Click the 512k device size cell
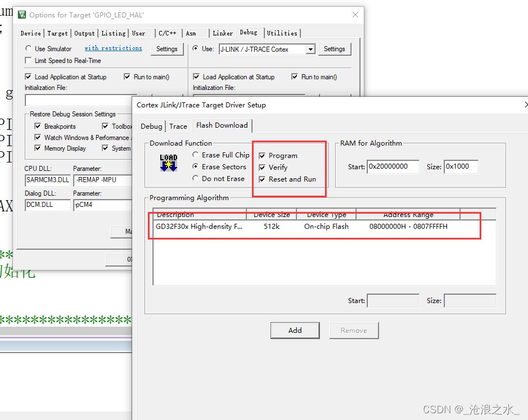The image size is (528, 420). click(272, 227)
